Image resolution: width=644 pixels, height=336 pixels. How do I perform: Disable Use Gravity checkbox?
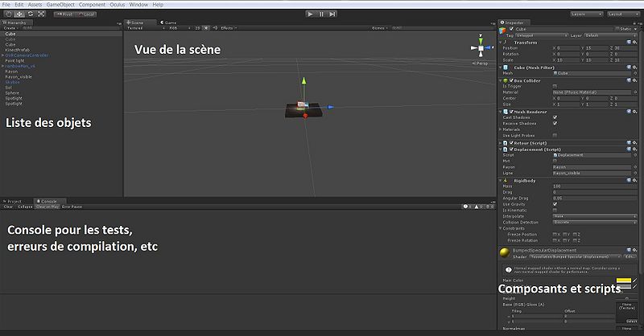pos(555,203)
